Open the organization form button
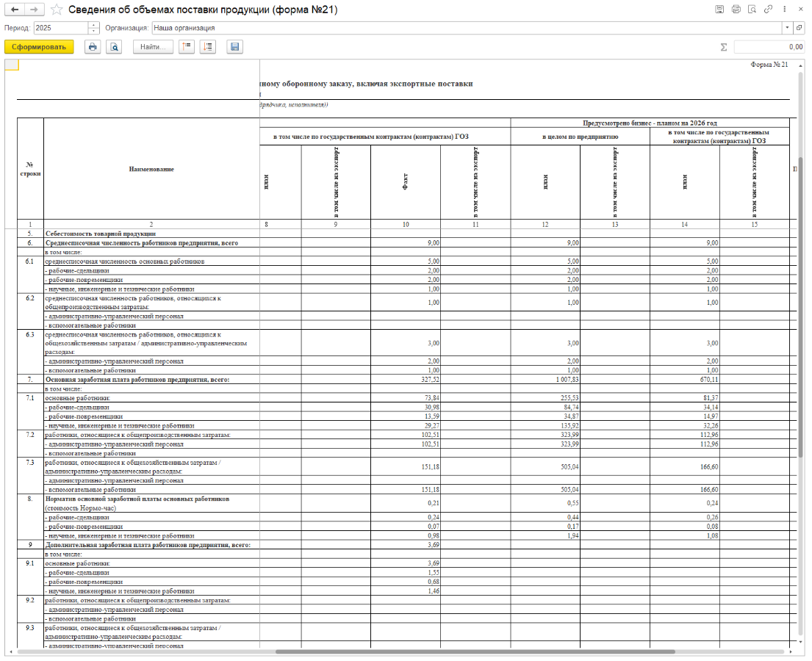Viewport: 812px width, 661px height. point(799,28)
